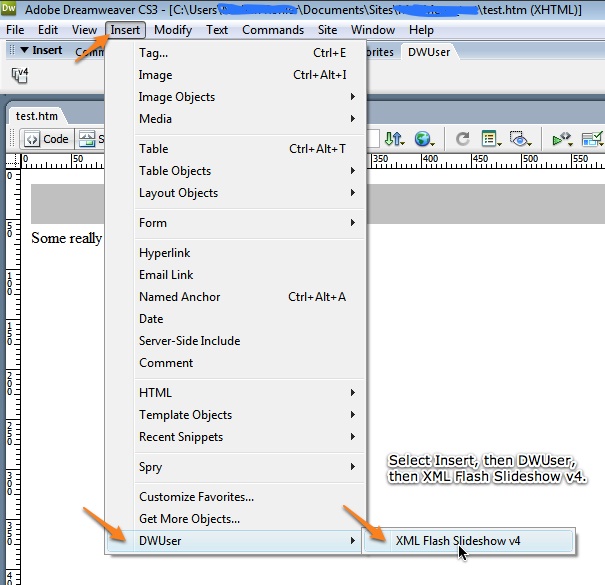Click the Validate Markup icon

[x=561, y=139]
